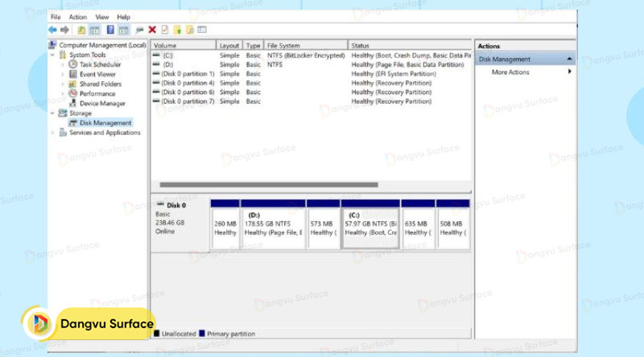Select the 260 MB partition block
Viewport: 644px width, 357px height.
coord(225,224)
